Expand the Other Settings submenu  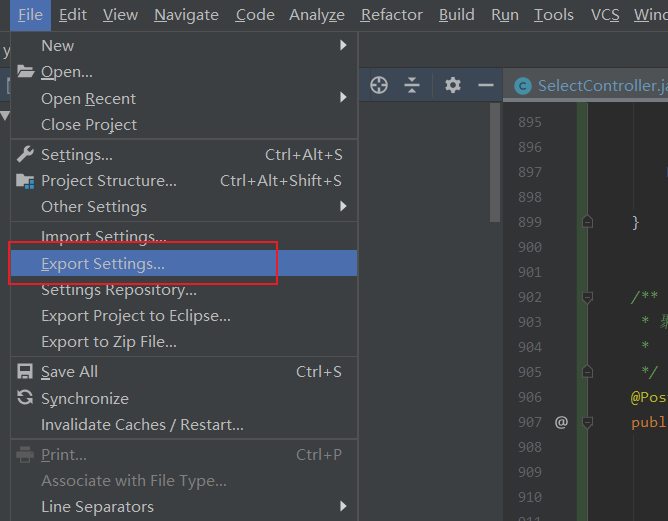click(x=343, y=207)
